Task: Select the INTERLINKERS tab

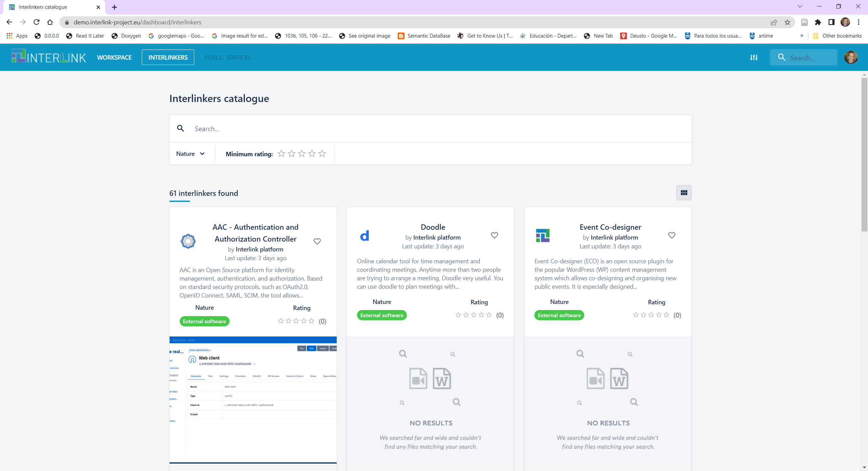Action: point(168,57)
